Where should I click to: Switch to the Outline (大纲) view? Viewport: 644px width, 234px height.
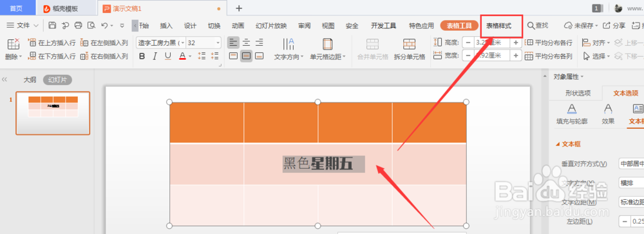point(30,80)
